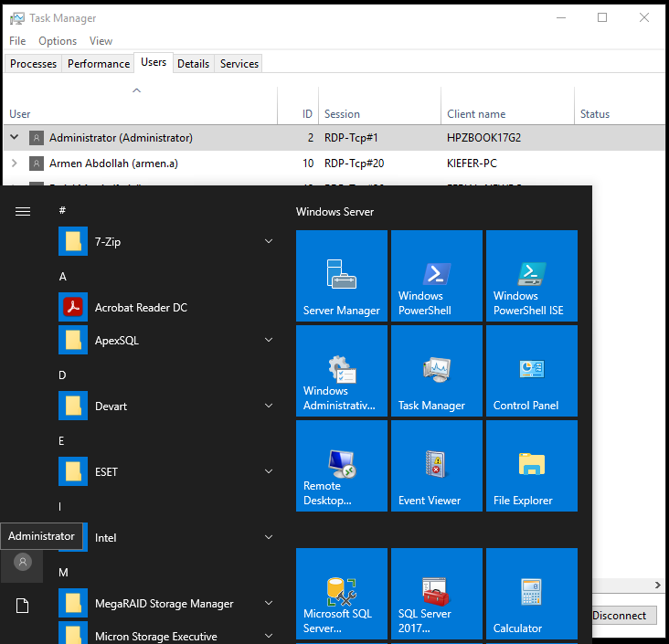The height and width of the screenshot is (644, 669).
Task: Select the RDP-Tcp#20 session cell
Action: tap(354, 164)
